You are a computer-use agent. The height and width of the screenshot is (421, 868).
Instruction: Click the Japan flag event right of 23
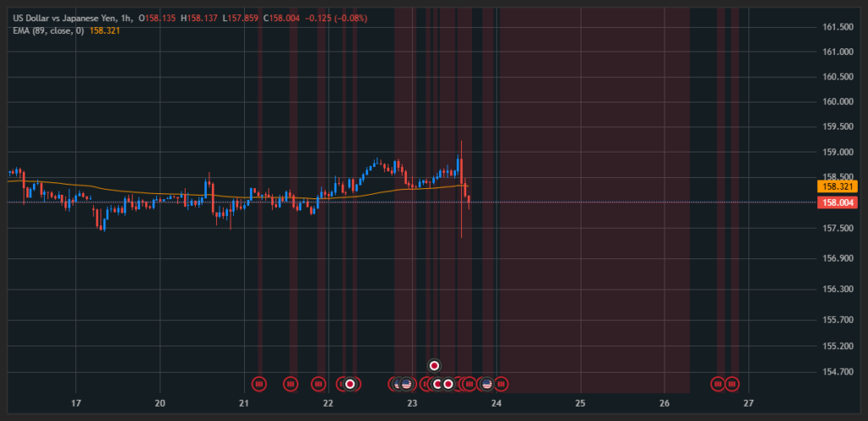click(x=438, y=384)
